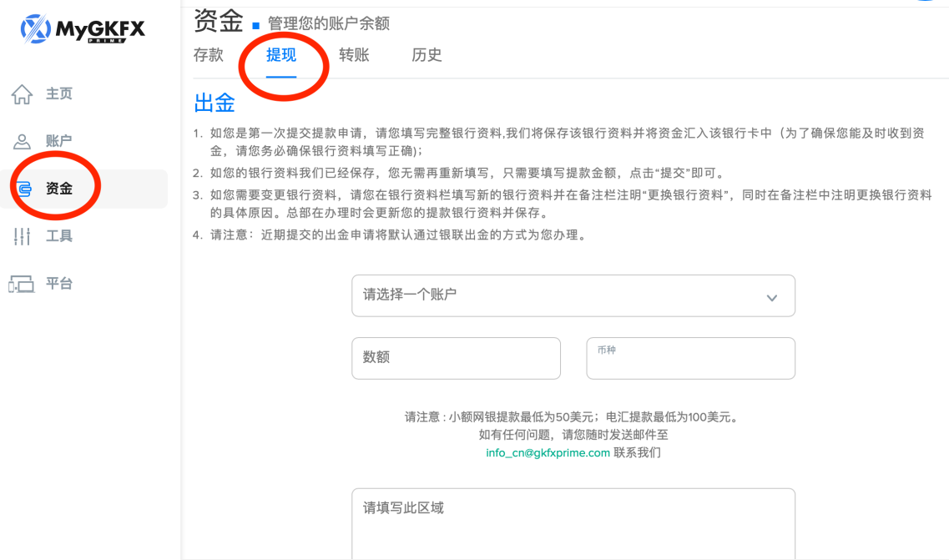Select 工具 label in sidebar menu
Screen dimensions: 949x560
pyautogui.click(x=59, y=237)
